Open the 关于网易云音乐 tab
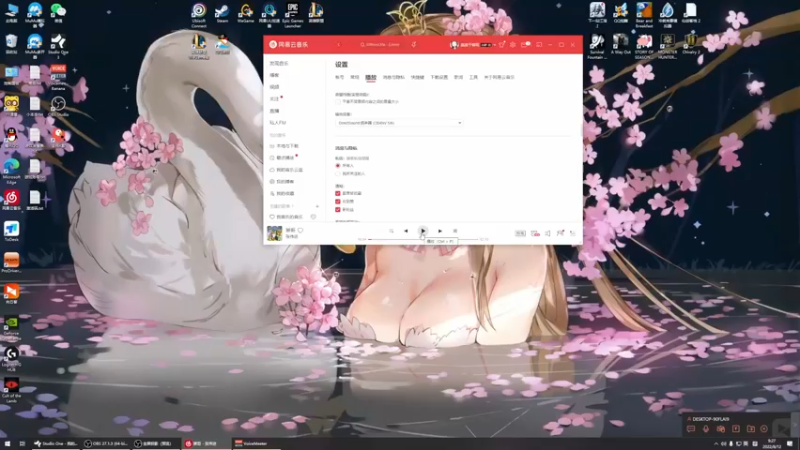Screen dimensions: 800x450 (x=499, y=78)
